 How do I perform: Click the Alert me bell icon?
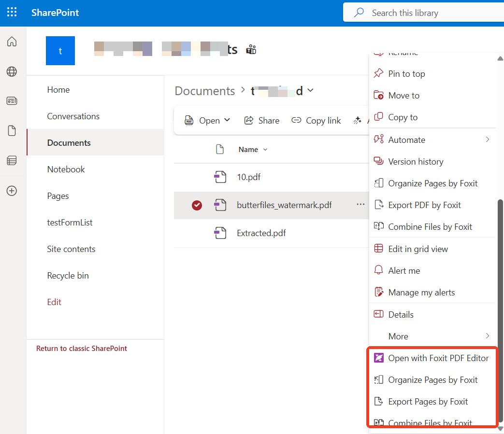click(x=379, y=270)
